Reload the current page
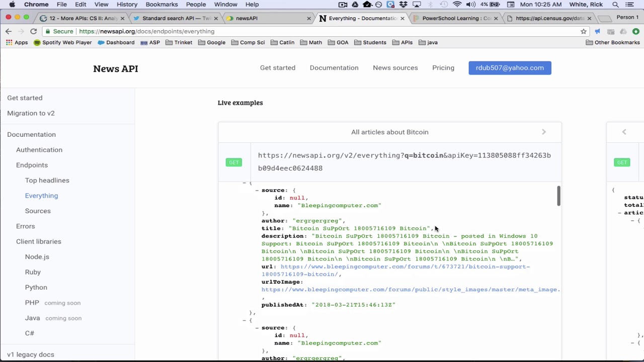644x362 pixels. coord(33,31)
